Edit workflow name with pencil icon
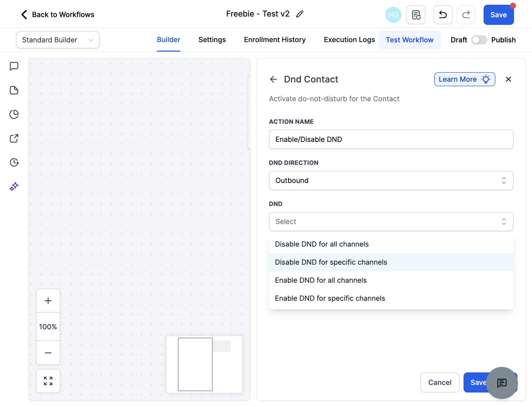Image resolution: width=532 pixels, height=407 pixels. pos(300,14)
